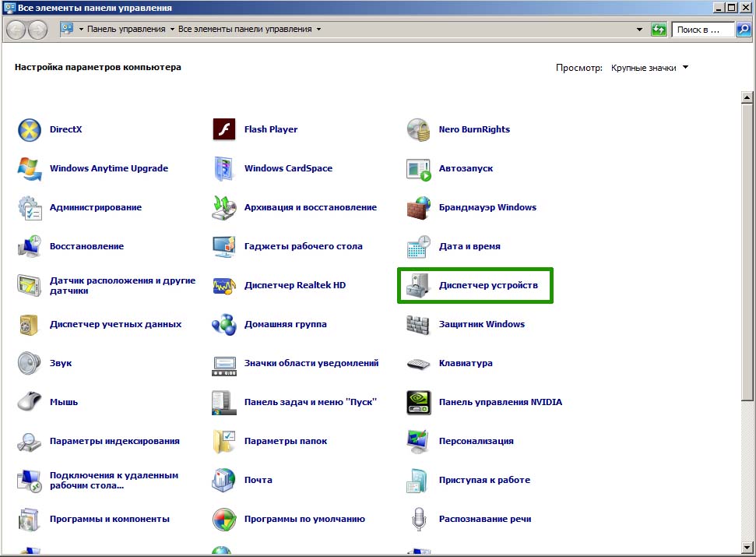The width and height of the screenshot is (756, 557).
Task: Click the Архивация и восстановление icon
Action: [224, 208]
